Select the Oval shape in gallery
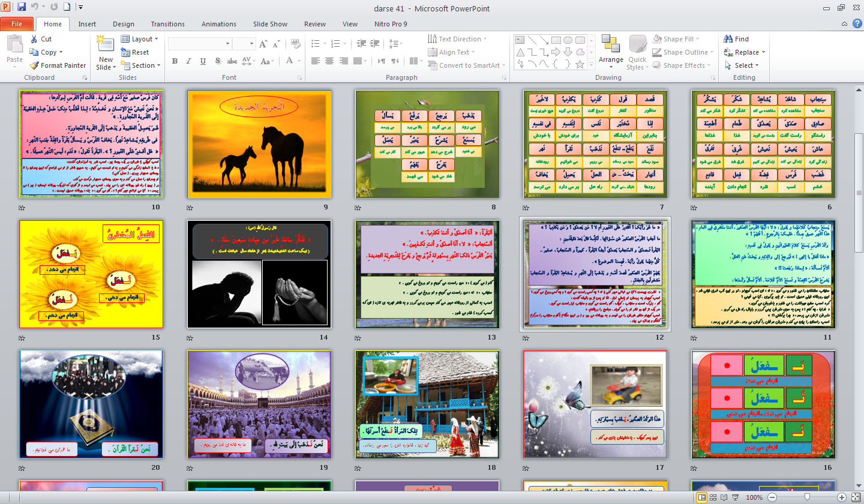864x504 pixels. 568,40
